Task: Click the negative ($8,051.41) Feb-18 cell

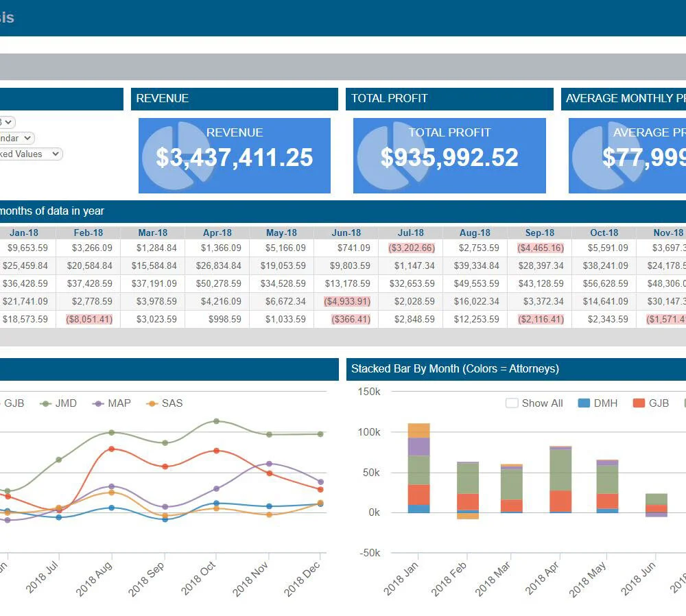Action: pos(89,320)
